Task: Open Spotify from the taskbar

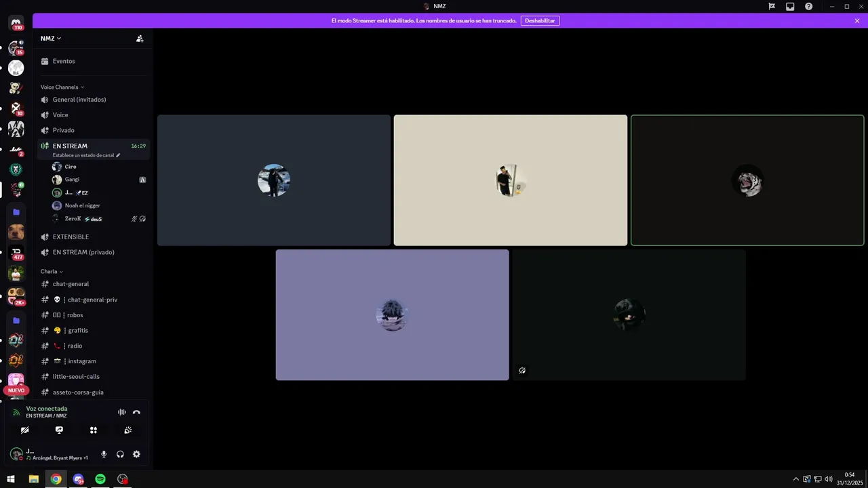Action: (100, 479)
